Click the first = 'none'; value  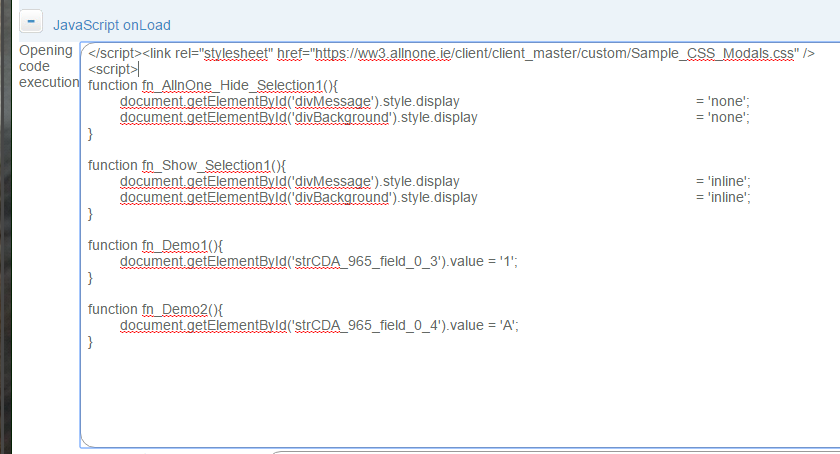[723, 102]
